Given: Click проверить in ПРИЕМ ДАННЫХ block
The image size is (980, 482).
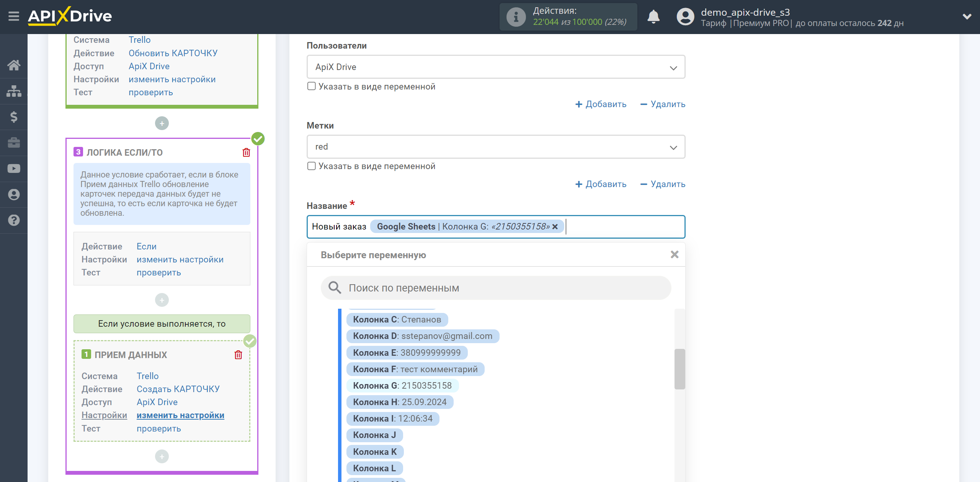Looking at the screenshot, I should pyautogui.click(x=159, y=428).
